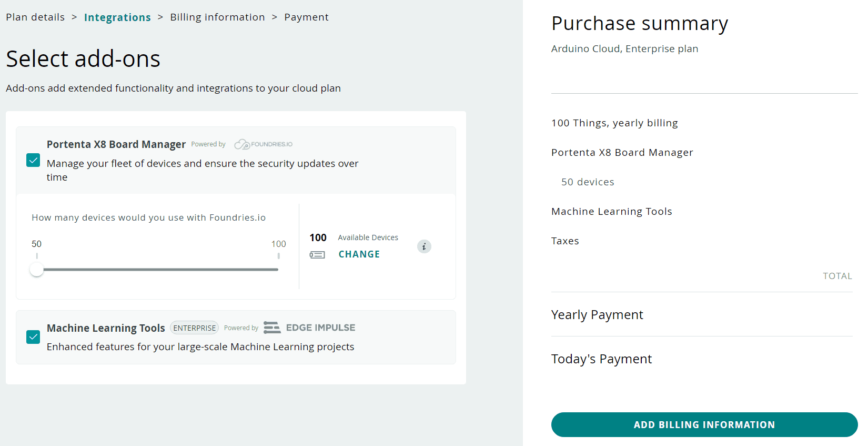The height and width of the screenshot is (446, 868).
Task: Click Portenta X8 Board Manager in Purchase summary
Action: tap(622, 153)
